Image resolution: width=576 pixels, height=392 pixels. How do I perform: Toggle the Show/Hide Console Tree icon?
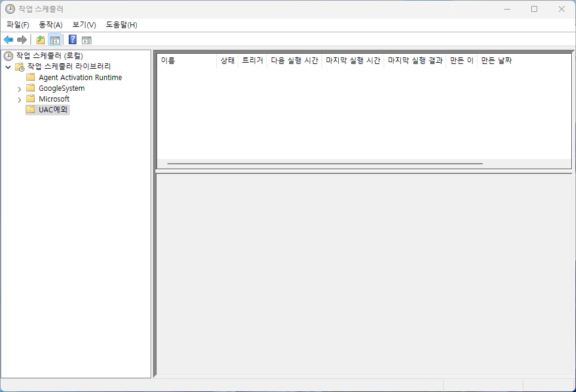[x=55, y=39]
